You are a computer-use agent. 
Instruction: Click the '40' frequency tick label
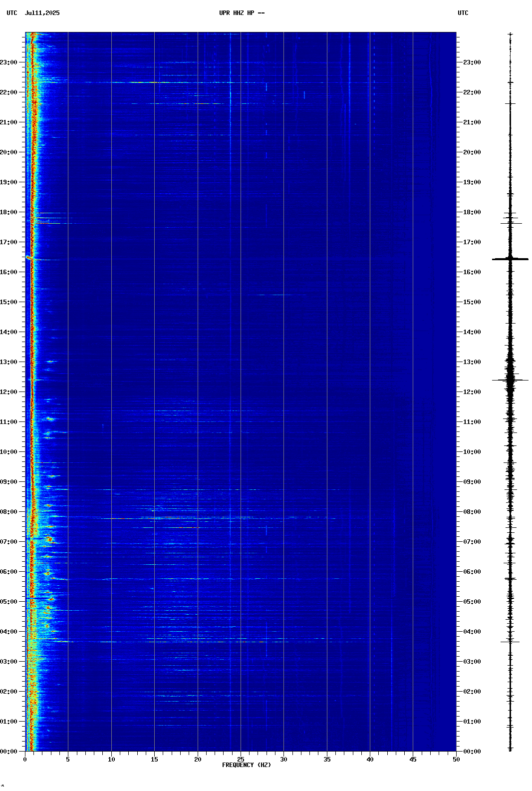(370, 760)
